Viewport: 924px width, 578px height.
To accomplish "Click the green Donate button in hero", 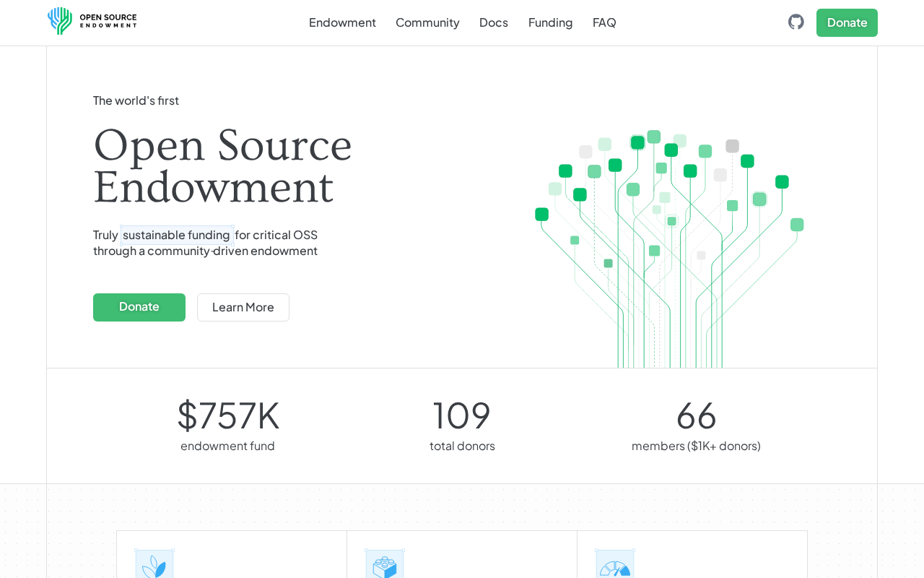I will [x=139, y=307].
